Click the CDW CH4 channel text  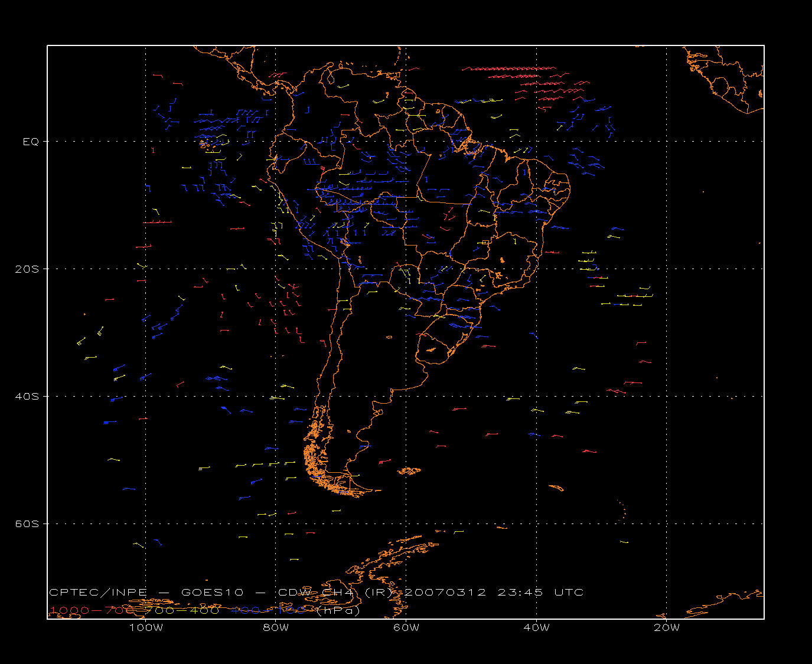[315, 593]
